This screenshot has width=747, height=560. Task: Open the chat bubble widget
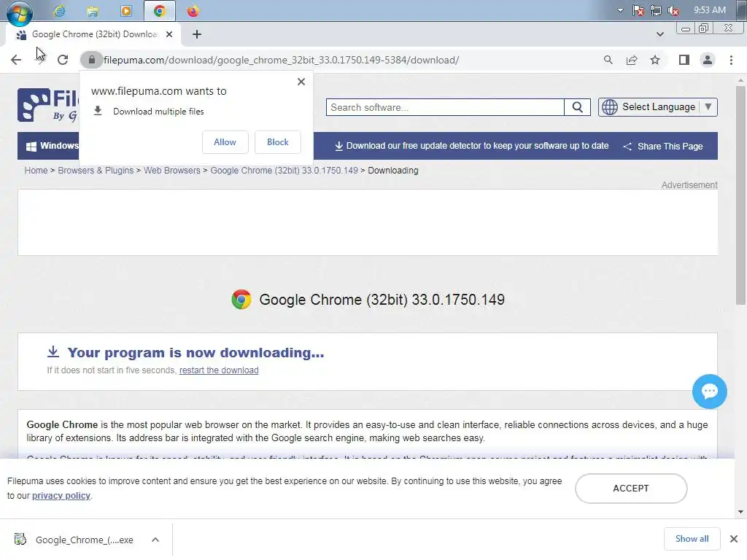[x=709, y=392]
